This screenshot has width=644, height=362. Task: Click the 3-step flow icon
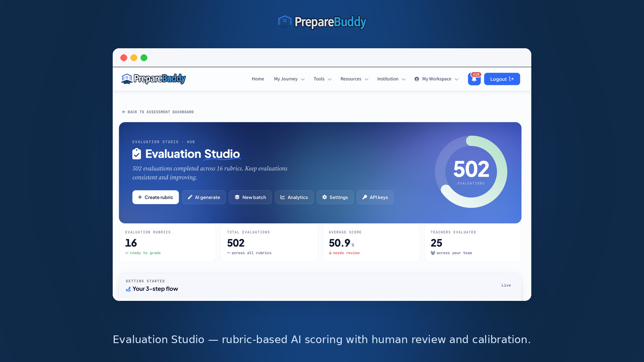pyautogui.click(x=128, y=289)
